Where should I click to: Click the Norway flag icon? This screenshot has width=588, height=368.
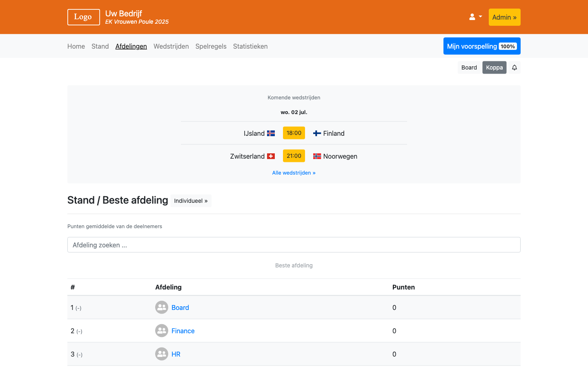pyautogui.click(x=317, y=156)
